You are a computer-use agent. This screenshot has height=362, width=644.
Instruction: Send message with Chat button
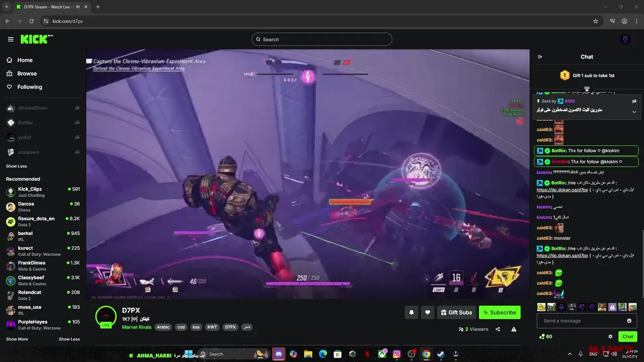pyautogui.click(x=627, y=336)
